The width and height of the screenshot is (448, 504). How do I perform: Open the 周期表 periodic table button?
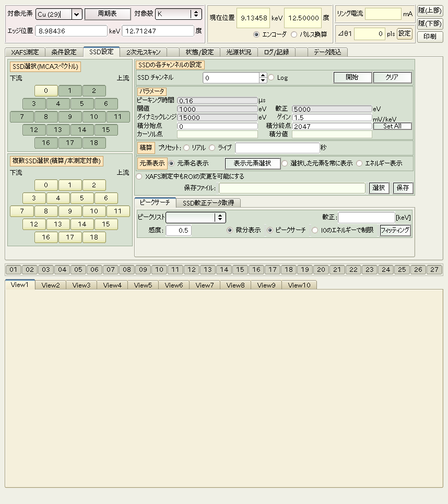108,14
